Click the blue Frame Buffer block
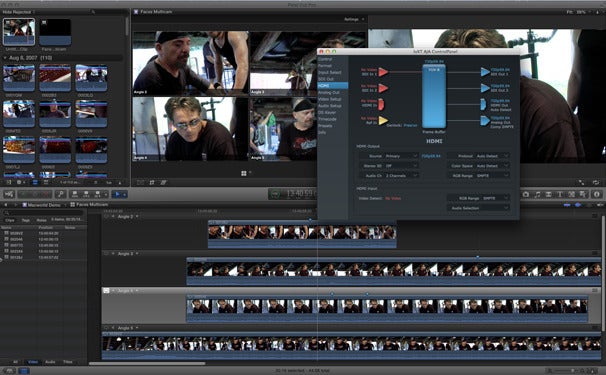 coord(434,96)
